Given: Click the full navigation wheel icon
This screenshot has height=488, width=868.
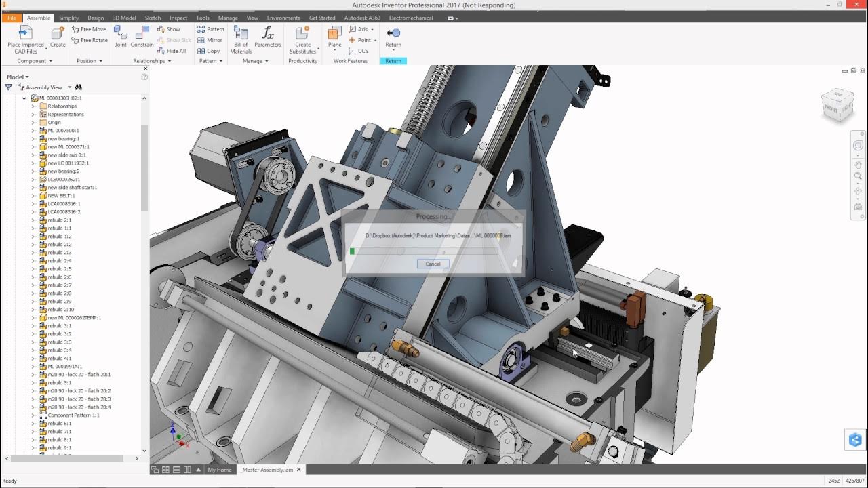Looking at the screenshot, I should coord(858,146).
